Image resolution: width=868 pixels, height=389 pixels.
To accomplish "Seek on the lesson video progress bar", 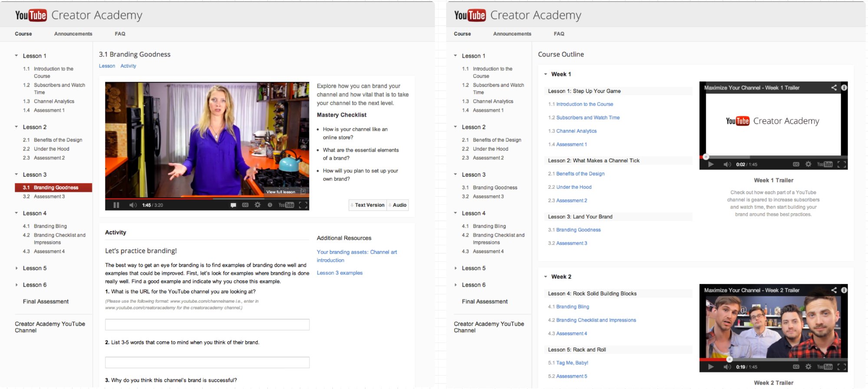I will point(207,199).
